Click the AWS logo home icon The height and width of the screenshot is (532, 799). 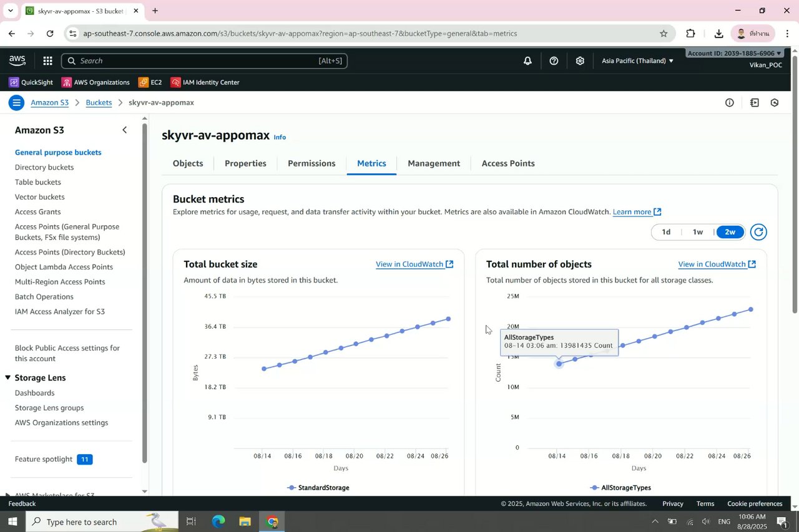(17, 60)
